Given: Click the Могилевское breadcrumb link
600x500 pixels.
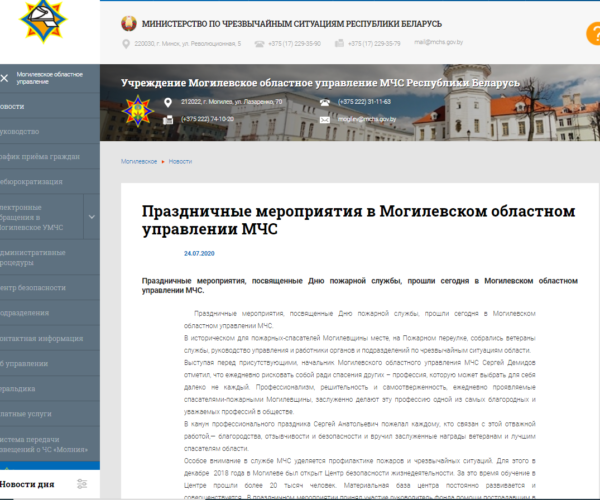Looking at the screenshot, I should click(x=139, y=161).
